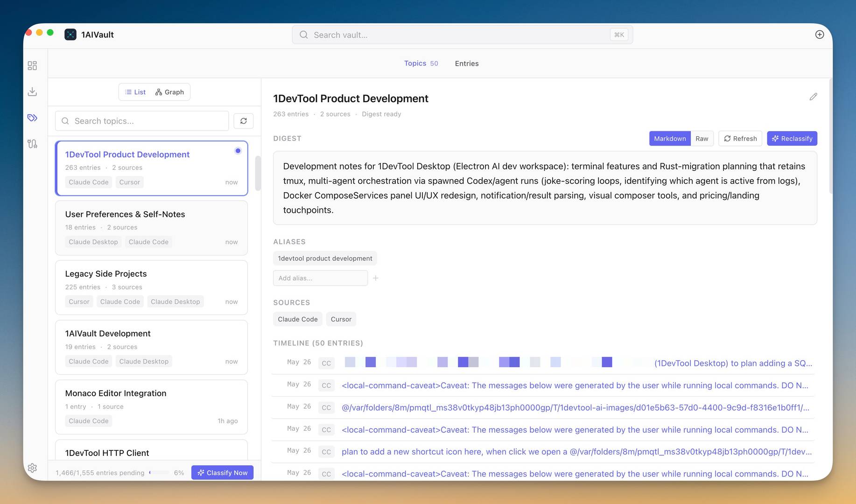Select the User Preferences & Self-Notes topic

[151, 228]
